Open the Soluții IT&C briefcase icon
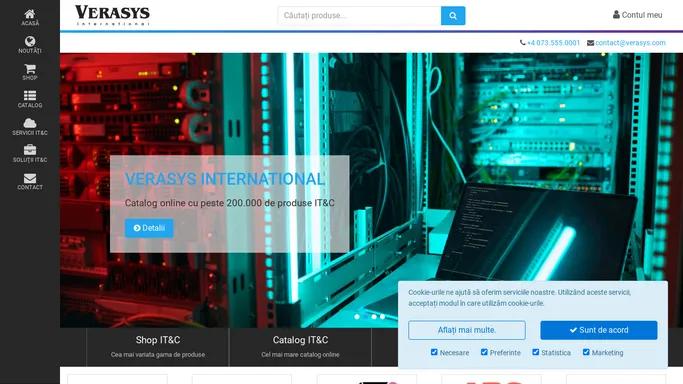Screen dimensions: 683x384 point(30,154)
